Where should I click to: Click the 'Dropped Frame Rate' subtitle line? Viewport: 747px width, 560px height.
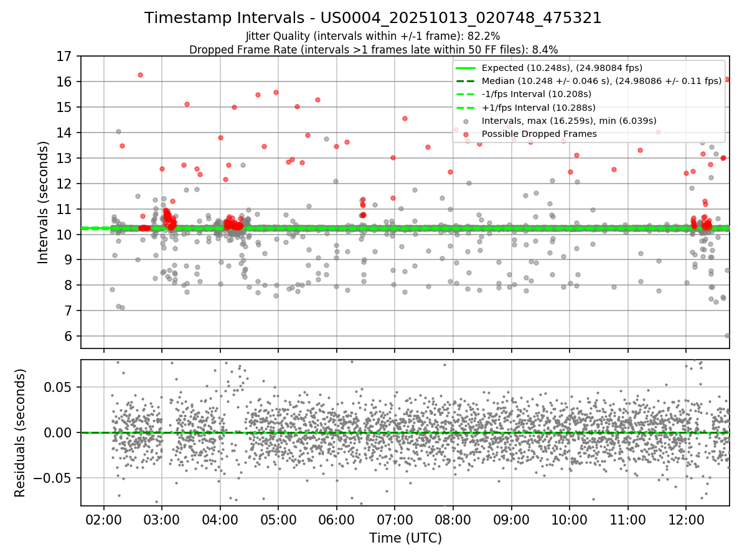tap(373, 49)
